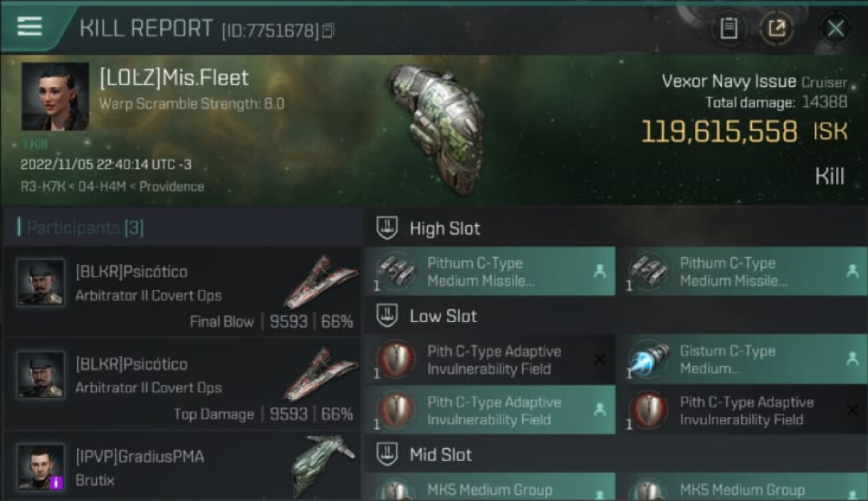
Task: Collapse the Low Slot section
Action: point(387,316)
